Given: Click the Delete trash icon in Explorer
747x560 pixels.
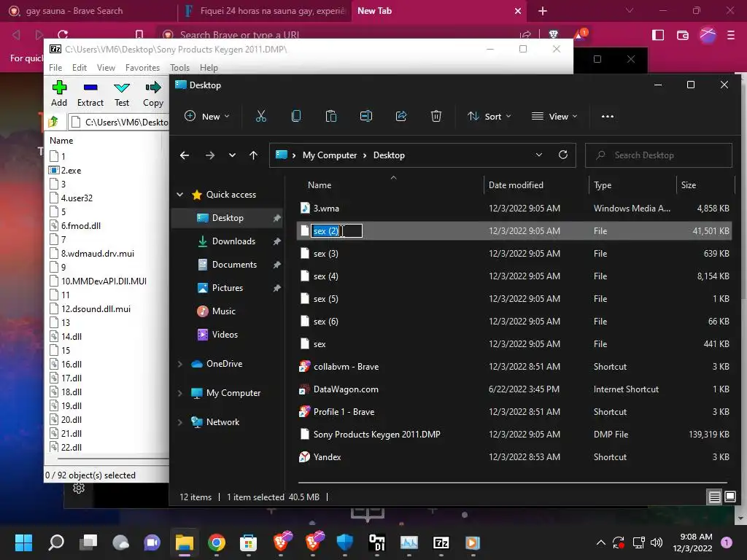Looking at the screenshot, I should click(x=436, y=116).
